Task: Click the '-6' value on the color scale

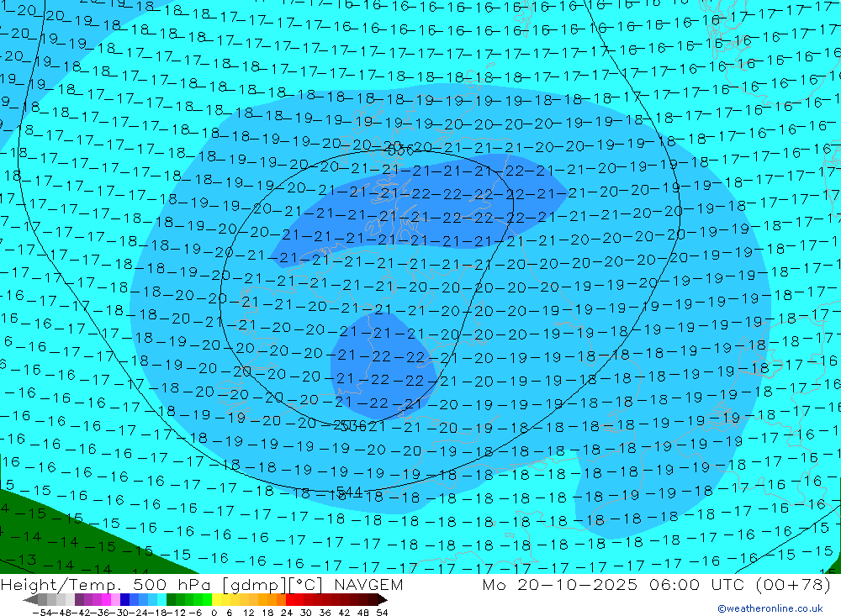Action: click(x=195, y=613)
